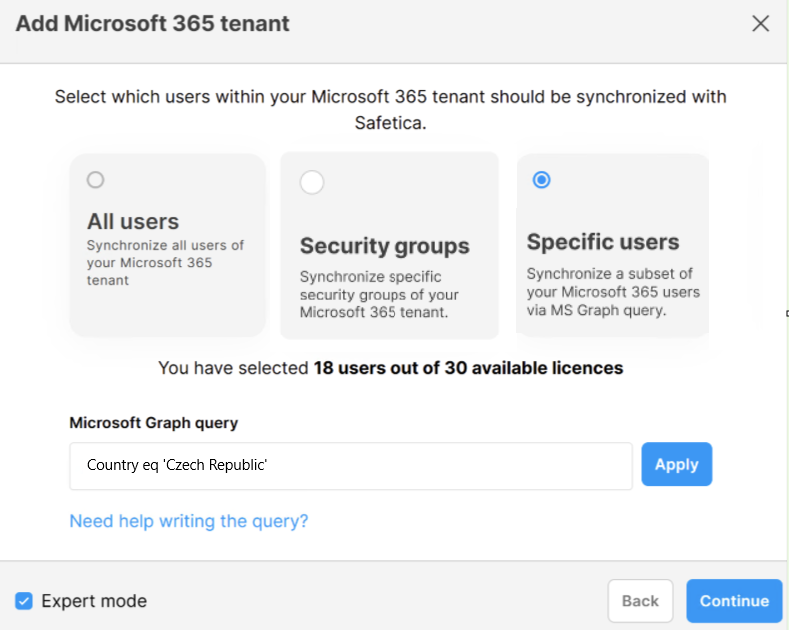The height and width of the screenshot is (630, 789).
Task: Go back with the Back button
Action: pos(640,601)
